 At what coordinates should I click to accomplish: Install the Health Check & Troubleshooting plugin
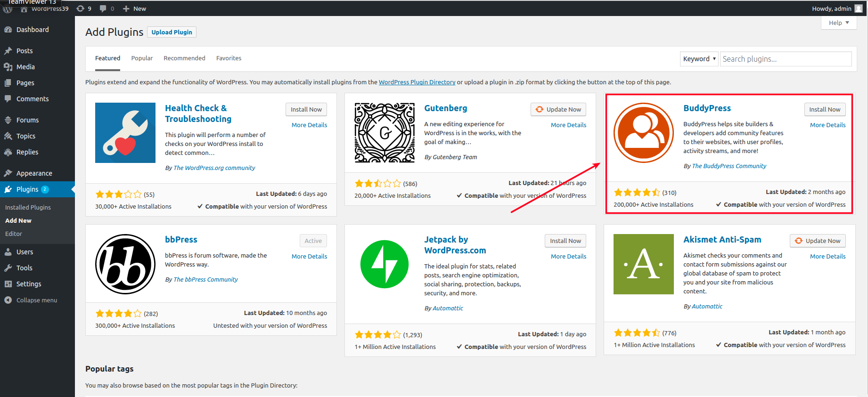(306, 109)
